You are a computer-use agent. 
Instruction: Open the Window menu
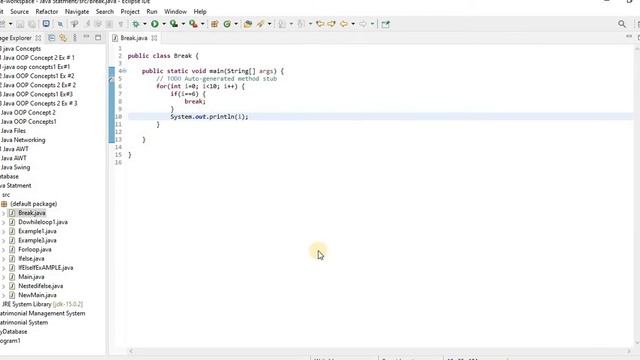pyautogui.click(x=175, y=11)
